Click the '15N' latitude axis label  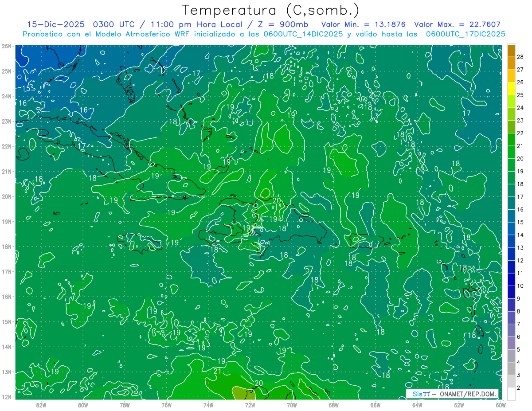coord(7,322)
